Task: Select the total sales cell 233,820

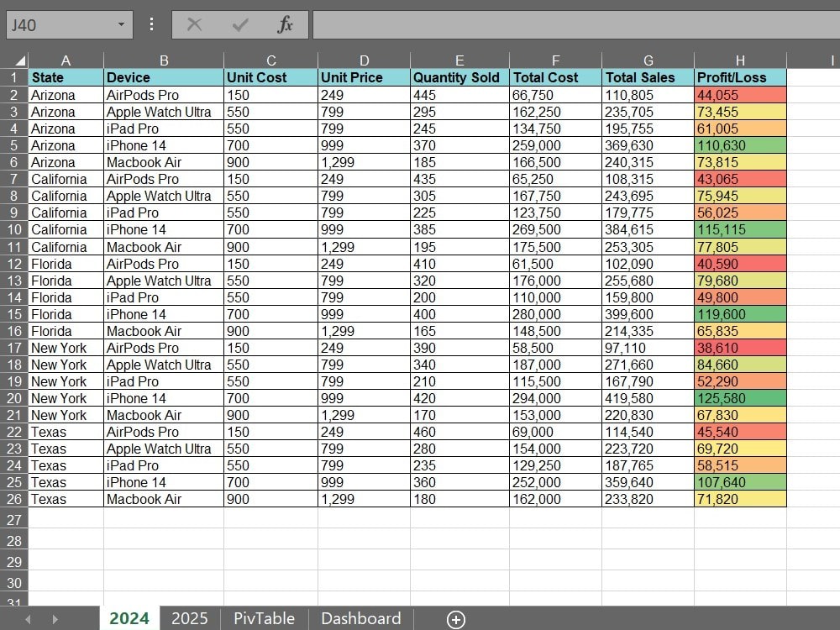Action: coord(648,499)
